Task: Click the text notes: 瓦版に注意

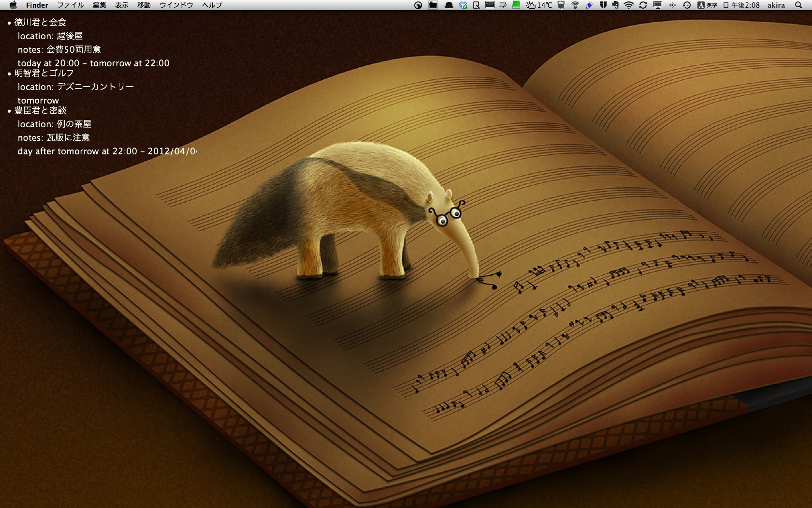Action: click(x=54, y=137)
